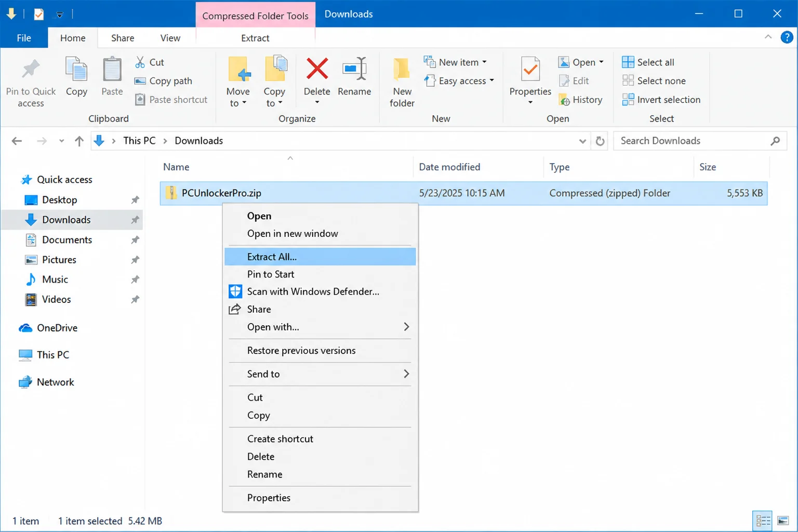Click the Up one level arrow
Viewport: 798px width, 532px height.
point(79,141)
